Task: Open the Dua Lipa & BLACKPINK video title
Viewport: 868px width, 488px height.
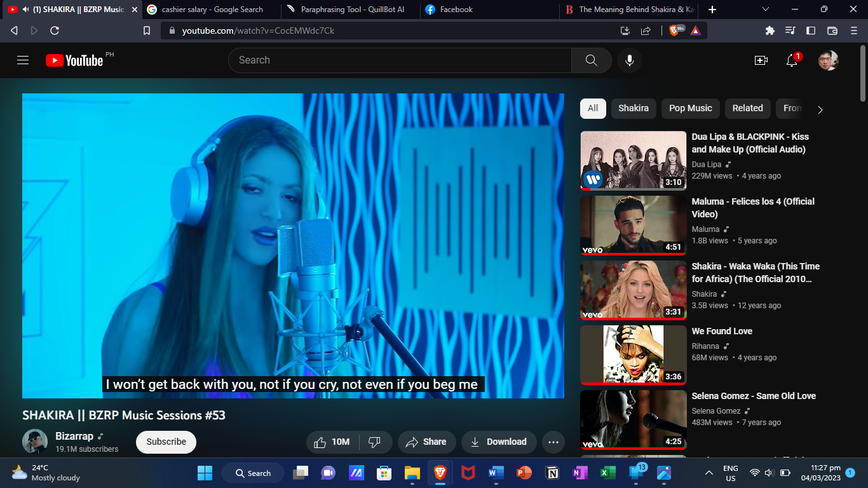Action: (x=750, y=143)
